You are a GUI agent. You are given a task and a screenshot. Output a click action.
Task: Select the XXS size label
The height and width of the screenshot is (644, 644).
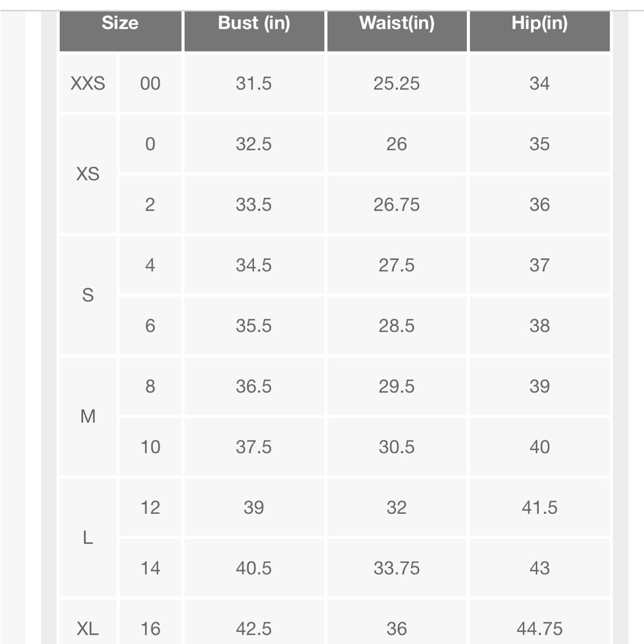(x=88, y=83)
